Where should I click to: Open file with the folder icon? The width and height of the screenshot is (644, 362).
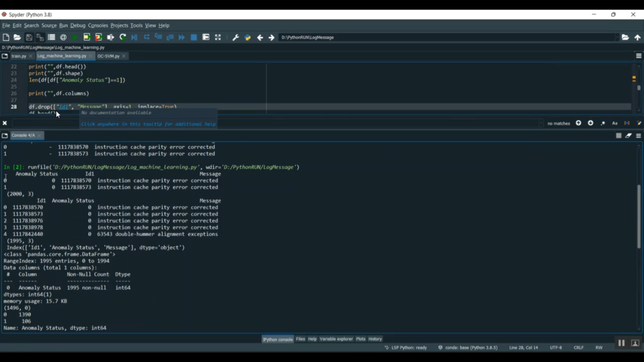pyautogui.click(x=17, y=38)
